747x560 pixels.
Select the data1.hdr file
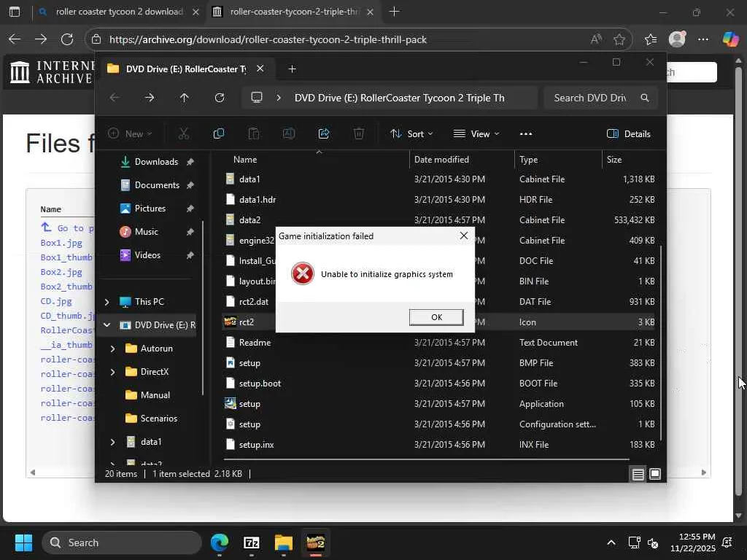pos(439,200)
